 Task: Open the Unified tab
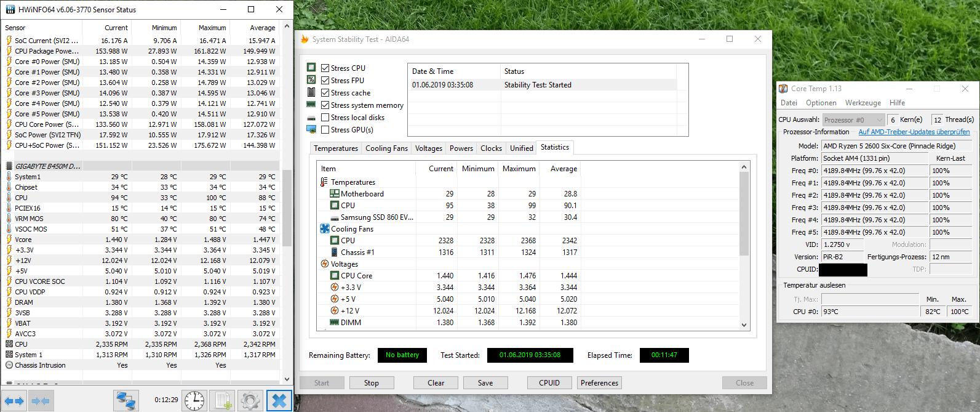tap(522, 148)
